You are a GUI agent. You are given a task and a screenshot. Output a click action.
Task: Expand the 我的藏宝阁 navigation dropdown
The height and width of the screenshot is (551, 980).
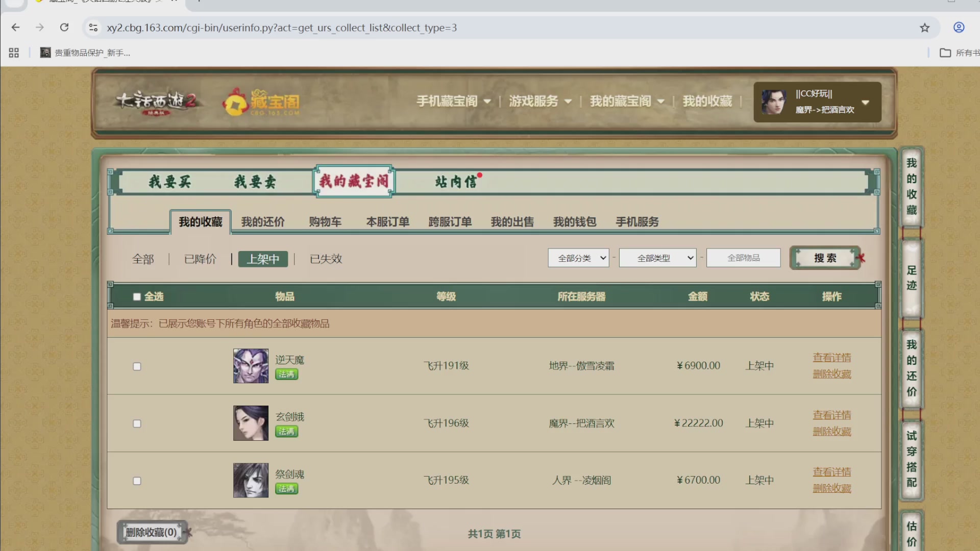pos(627,101)
